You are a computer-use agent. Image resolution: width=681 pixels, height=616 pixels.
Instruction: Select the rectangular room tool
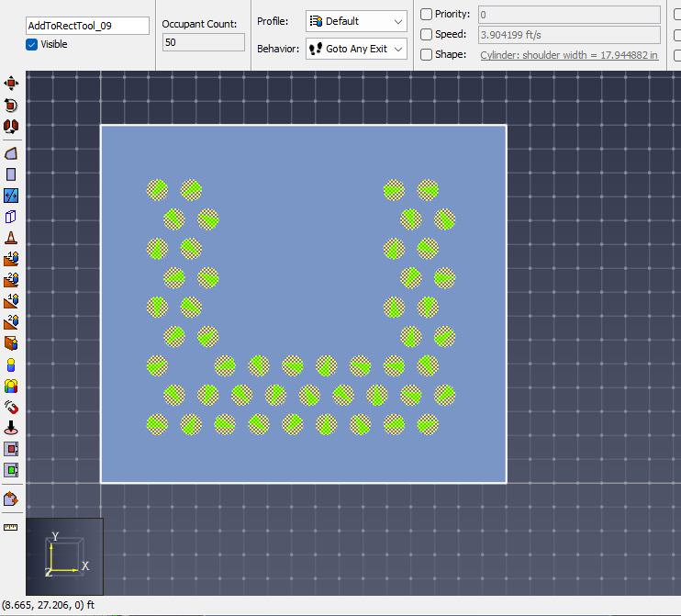click(x=11, y=174)
